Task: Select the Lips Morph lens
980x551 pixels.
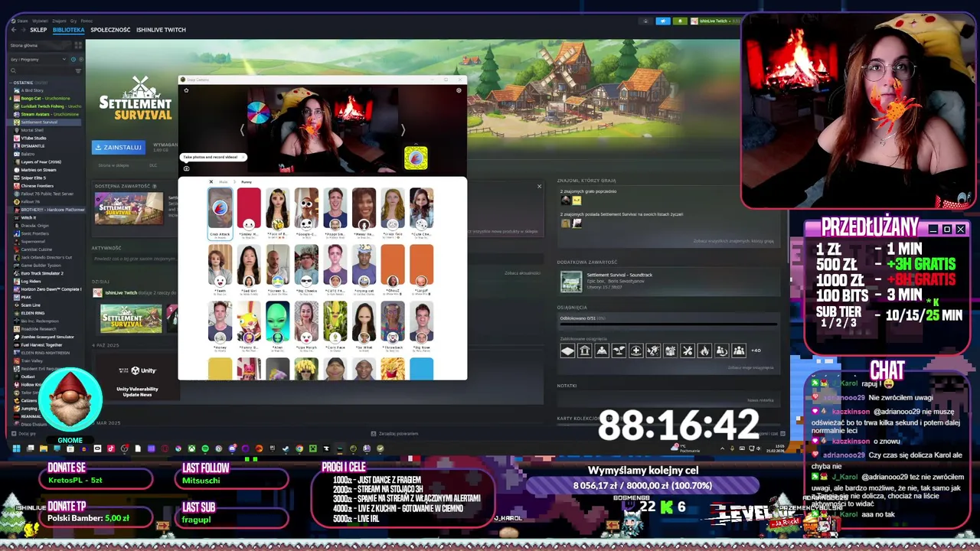Action: pos(306,326)
